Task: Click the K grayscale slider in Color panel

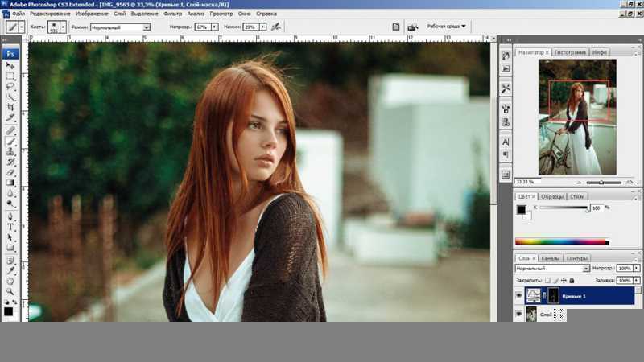Action: 563,208
